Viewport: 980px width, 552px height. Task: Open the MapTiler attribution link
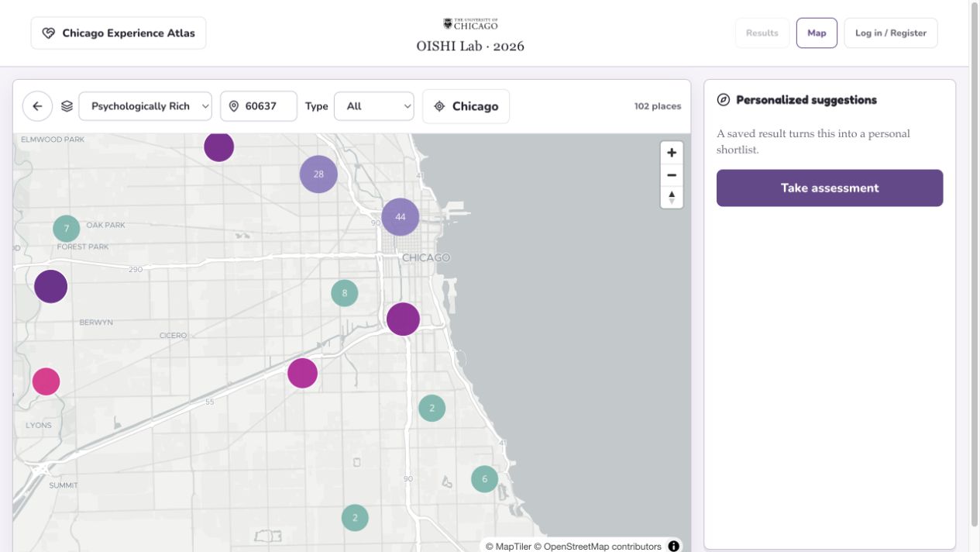click(508, 547)
